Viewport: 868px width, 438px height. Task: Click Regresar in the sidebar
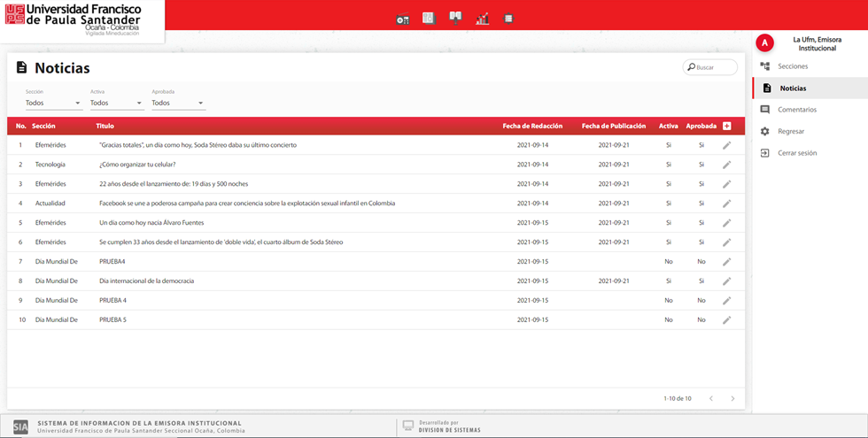[791, 131]
